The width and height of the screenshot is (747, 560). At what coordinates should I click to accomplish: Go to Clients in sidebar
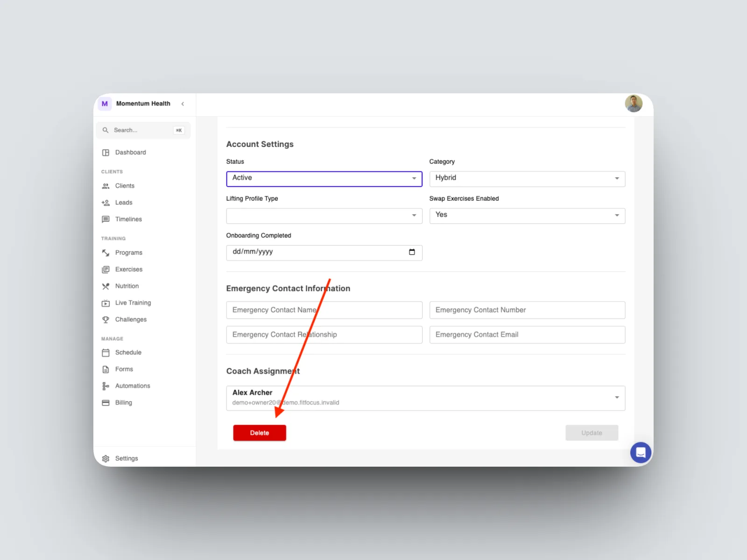(x=125, y=186)
